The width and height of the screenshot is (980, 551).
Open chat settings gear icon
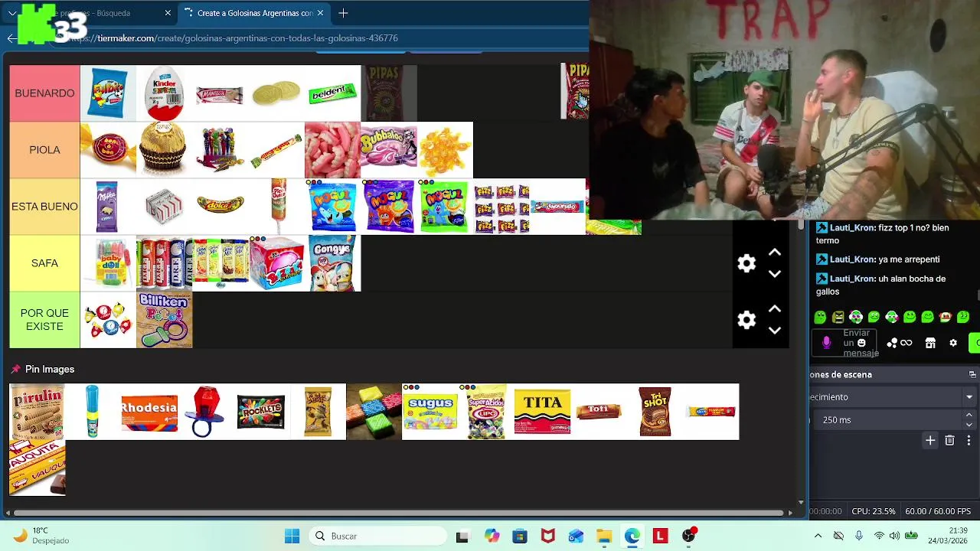[x=953, y=343]
